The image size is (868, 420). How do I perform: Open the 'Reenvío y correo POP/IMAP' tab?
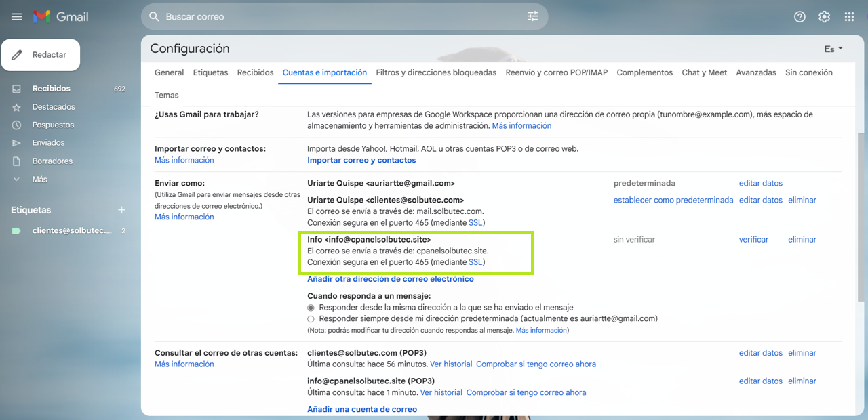pyautogui.click(x=556, y=72)
